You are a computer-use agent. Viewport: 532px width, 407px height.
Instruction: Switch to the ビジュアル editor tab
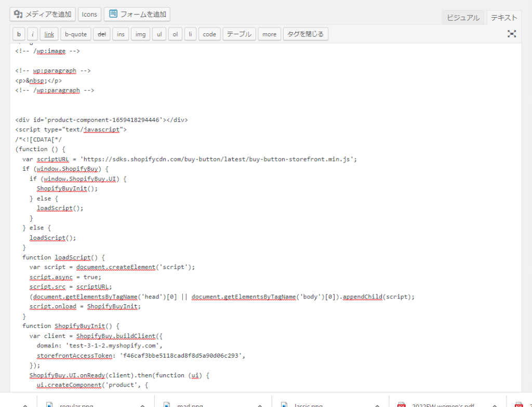462,18
